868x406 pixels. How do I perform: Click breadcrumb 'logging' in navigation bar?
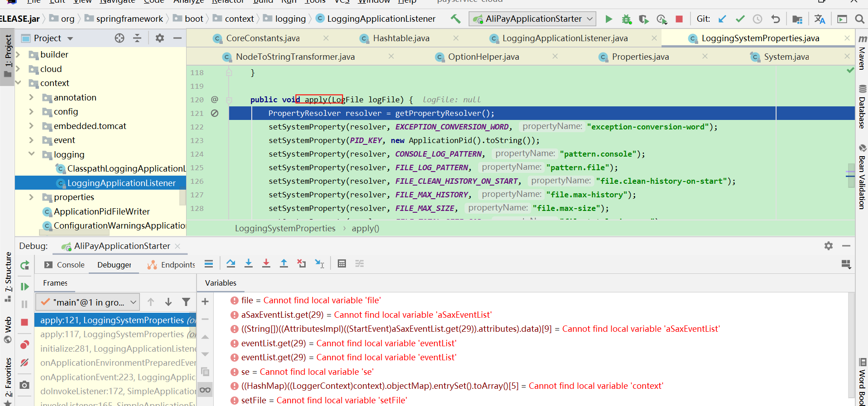[x=290, y=19]
